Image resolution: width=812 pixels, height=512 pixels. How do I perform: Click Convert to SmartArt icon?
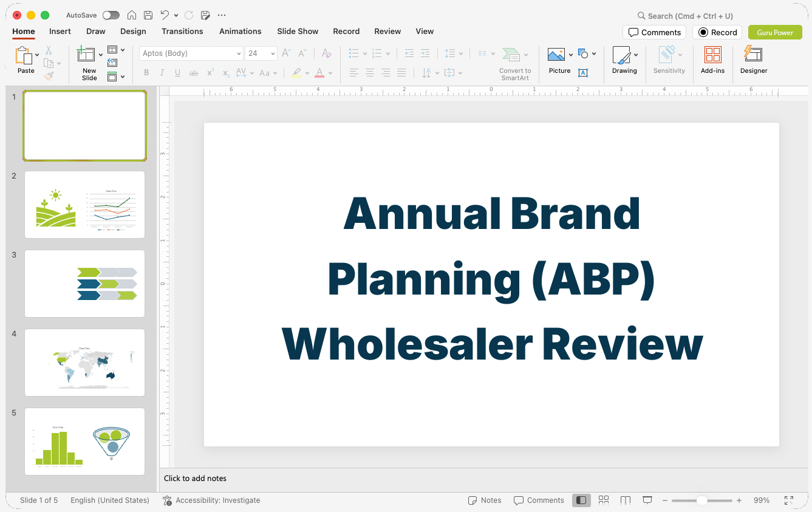(x=511, y=55)
